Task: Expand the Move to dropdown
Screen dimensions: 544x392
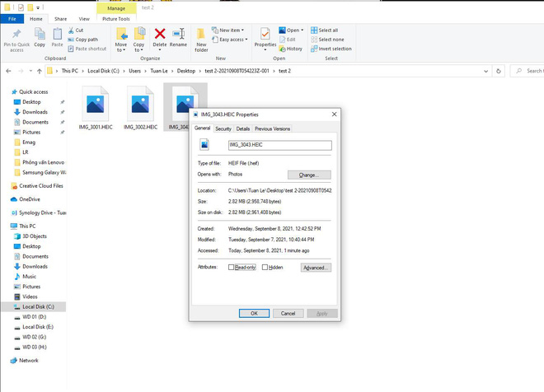Action: pyautogui.click(x=121, y=39)
